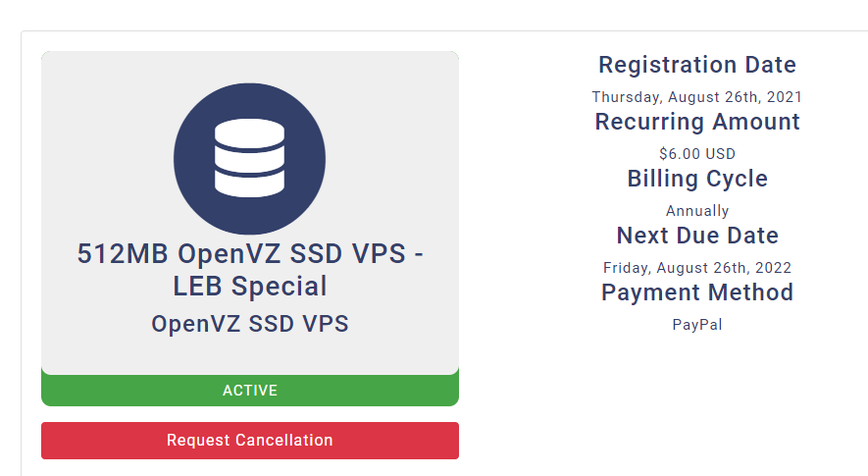This screenshot has width=868, height=476.
Task: Click the Recurring Amount heading
Action: (697, 122)
